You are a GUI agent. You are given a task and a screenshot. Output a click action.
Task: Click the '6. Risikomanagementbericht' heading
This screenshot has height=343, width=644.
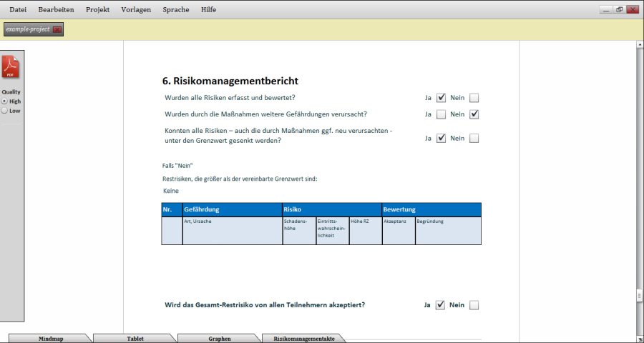coord(230,81)
